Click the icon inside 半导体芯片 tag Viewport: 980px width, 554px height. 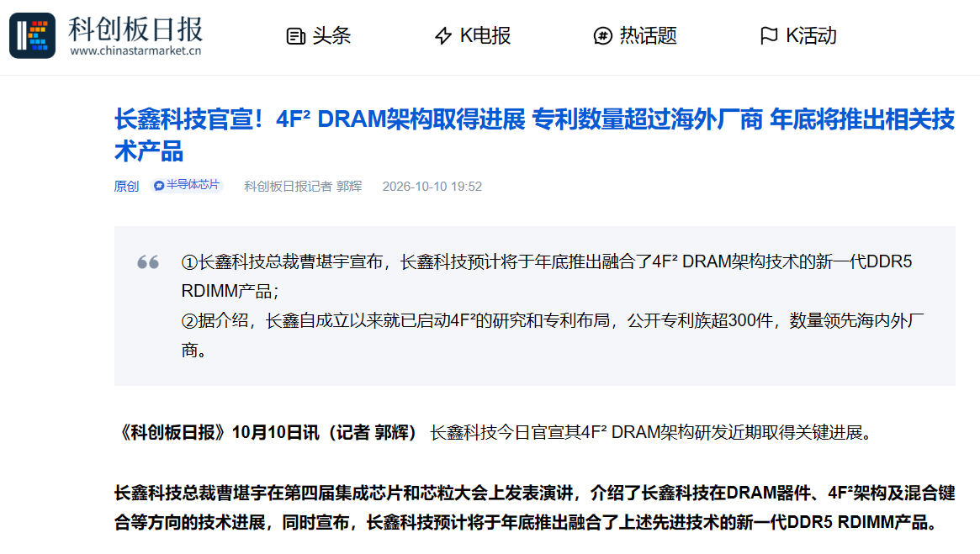click(x=159, y=186)
